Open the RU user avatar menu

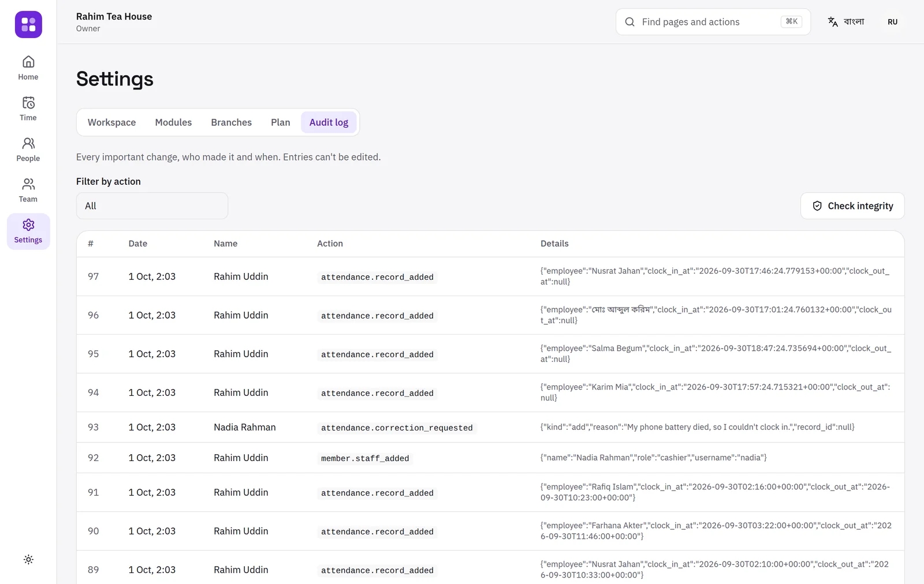click(893, 22)
